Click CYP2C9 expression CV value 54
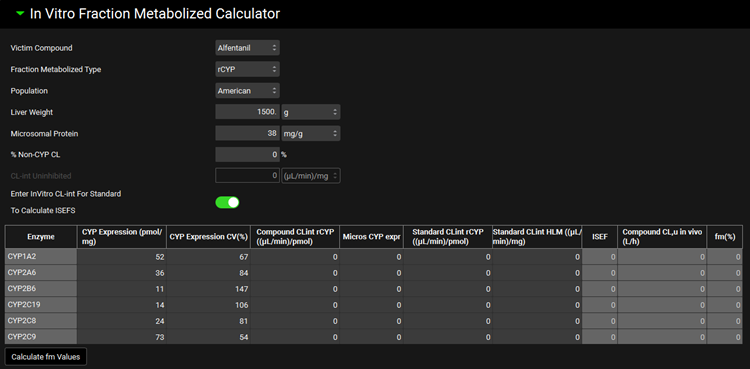 (x=209, y=336)
